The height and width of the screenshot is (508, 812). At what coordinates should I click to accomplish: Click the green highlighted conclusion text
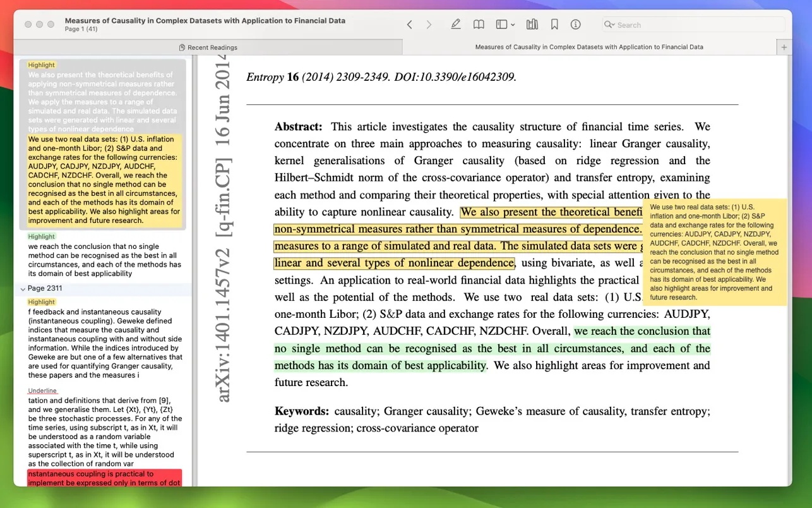493,348
